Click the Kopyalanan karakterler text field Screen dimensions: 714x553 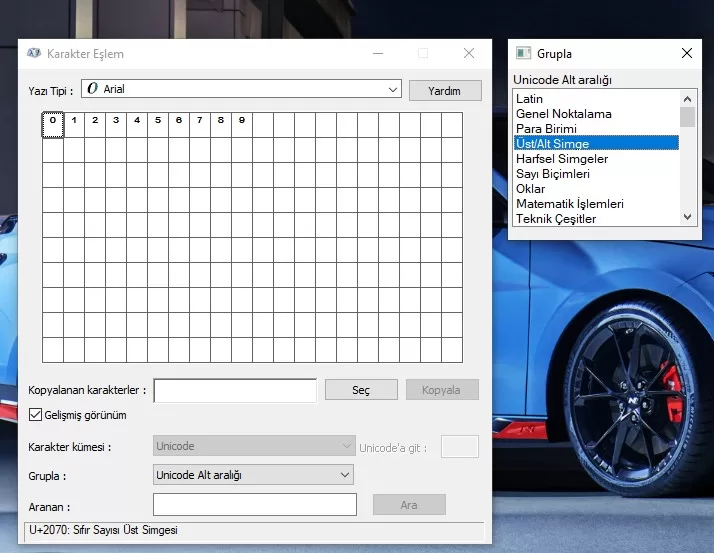coord(235,390)
